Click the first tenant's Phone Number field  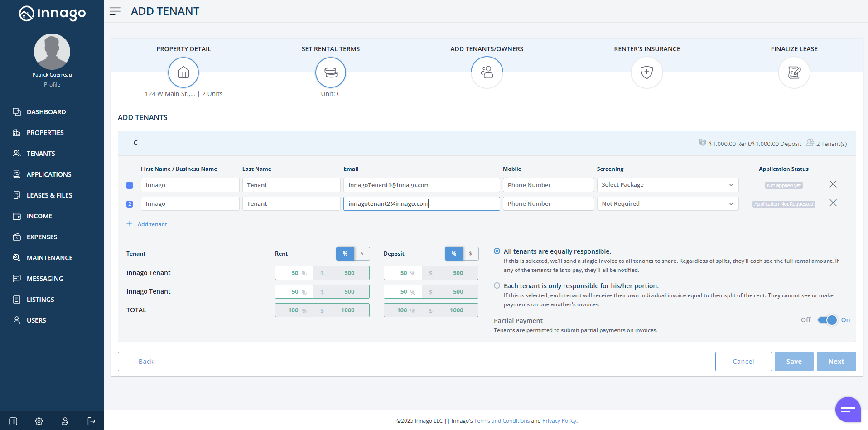click(x=548, y=185)
